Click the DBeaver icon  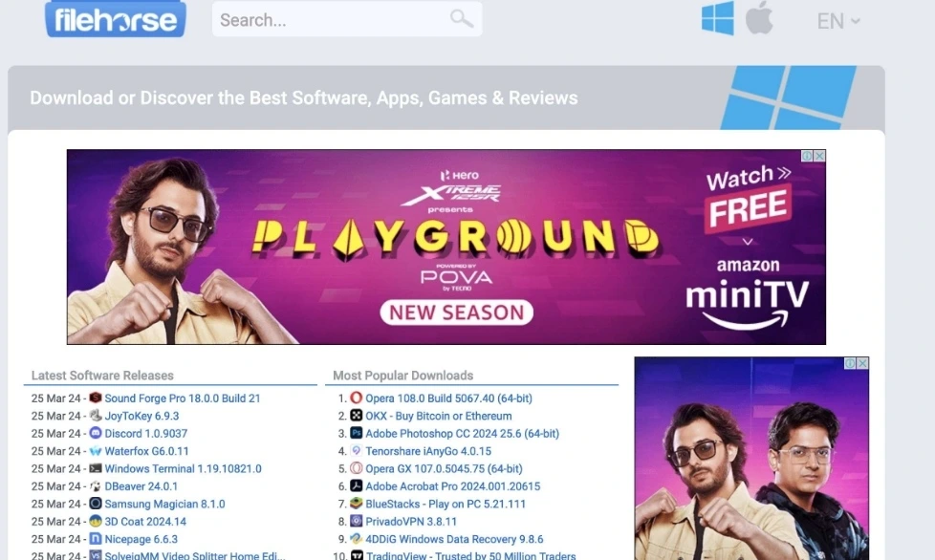96,485
